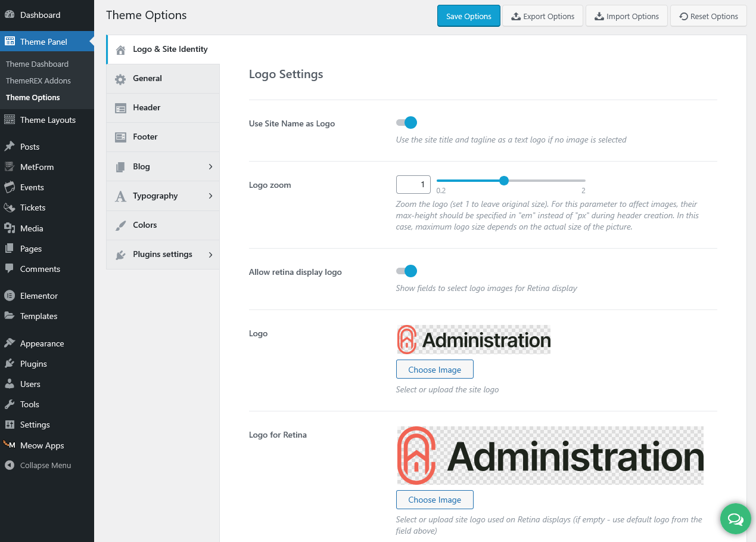Click the Meow Apps icon
Viewport: 756px width, 542px height.
(9, 445)
